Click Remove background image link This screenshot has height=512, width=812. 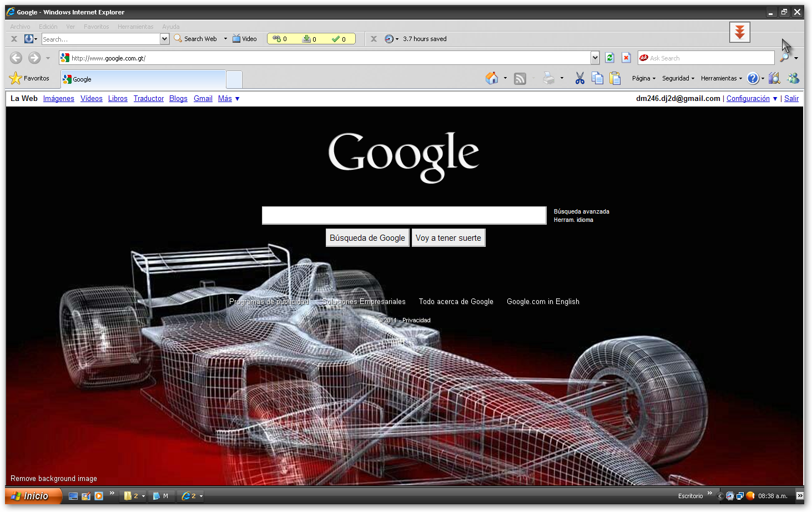[x=54, y=479]
